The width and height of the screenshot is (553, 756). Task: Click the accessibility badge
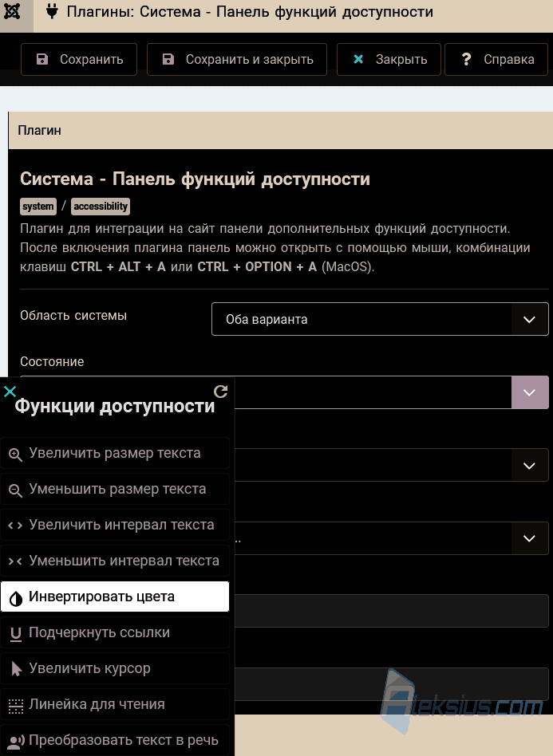pyautogui.click(x=101, y=207)
